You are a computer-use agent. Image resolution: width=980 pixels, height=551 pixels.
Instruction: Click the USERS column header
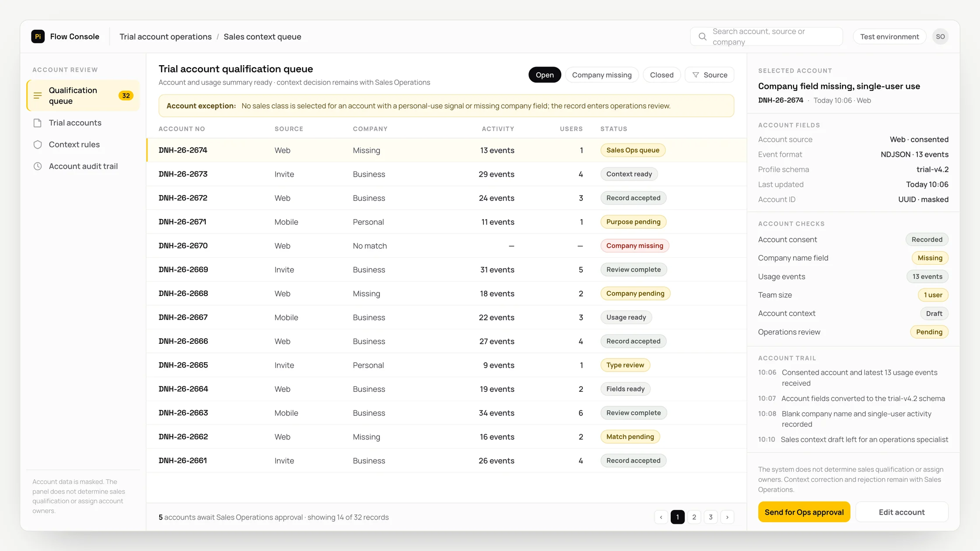tap(571, 129)
